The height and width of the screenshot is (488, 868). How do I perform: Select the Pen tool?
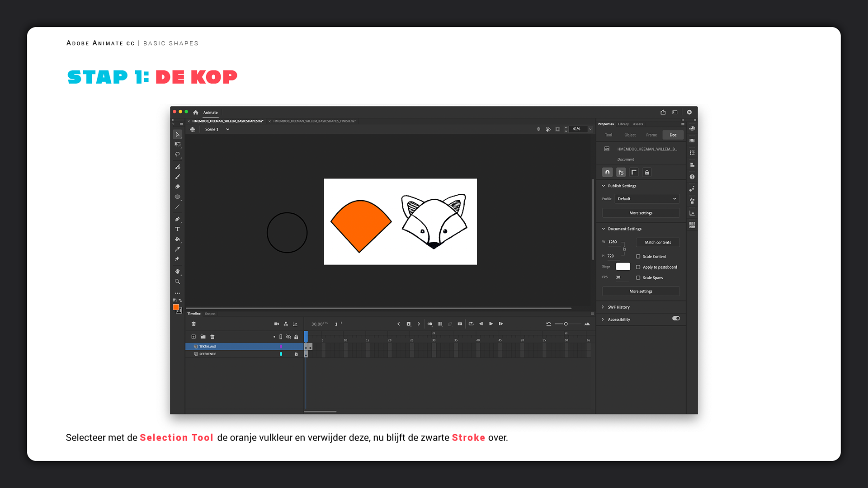(177, 219)
